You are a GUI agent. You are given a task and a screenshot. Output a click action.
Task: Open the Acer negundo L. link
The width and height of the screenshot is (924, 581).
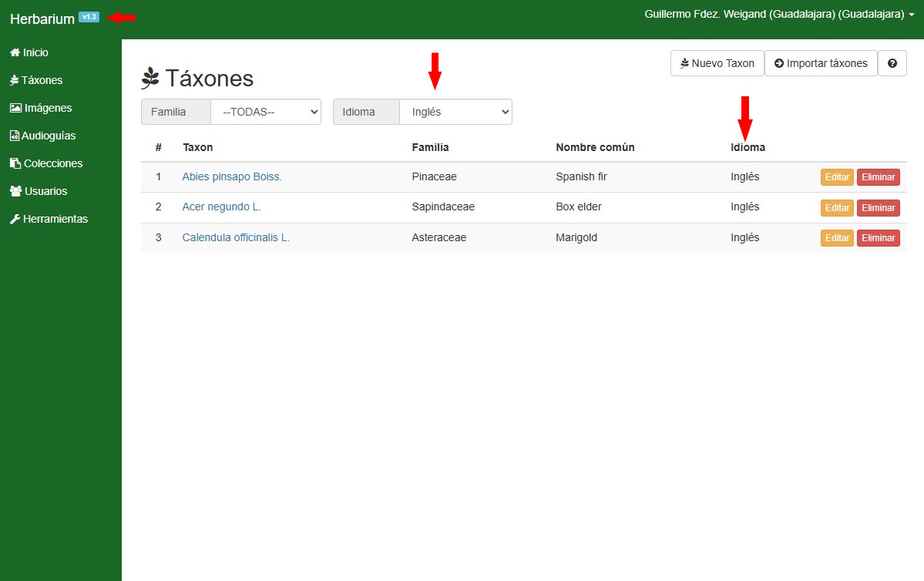pyautogui.click(x=221, y=207)
